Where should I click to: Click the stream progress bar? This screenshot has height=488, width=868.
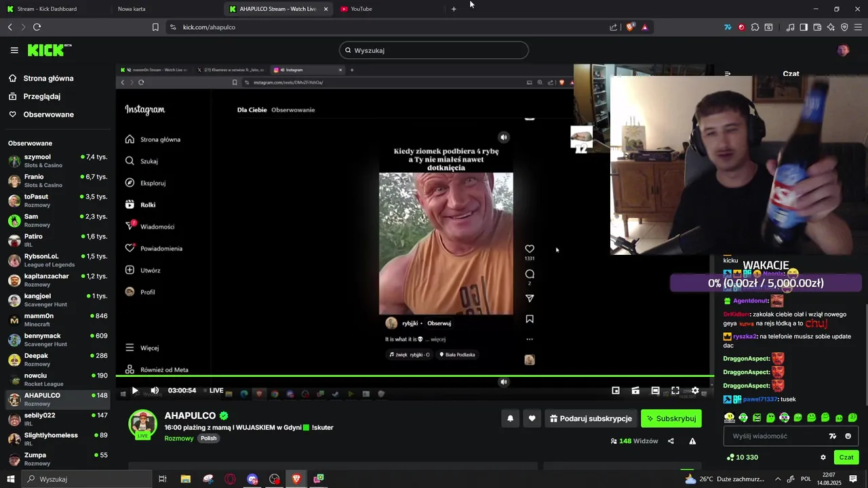[x=414, y=376]
